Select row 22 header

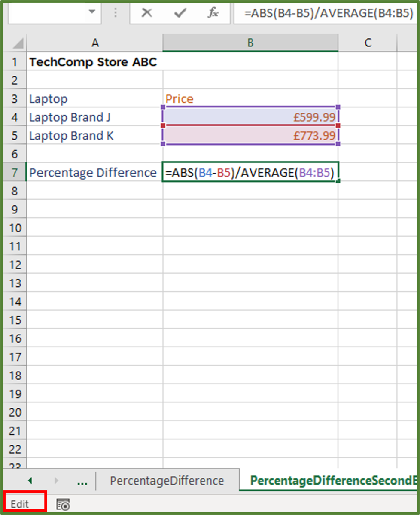[x=15, y=449]
